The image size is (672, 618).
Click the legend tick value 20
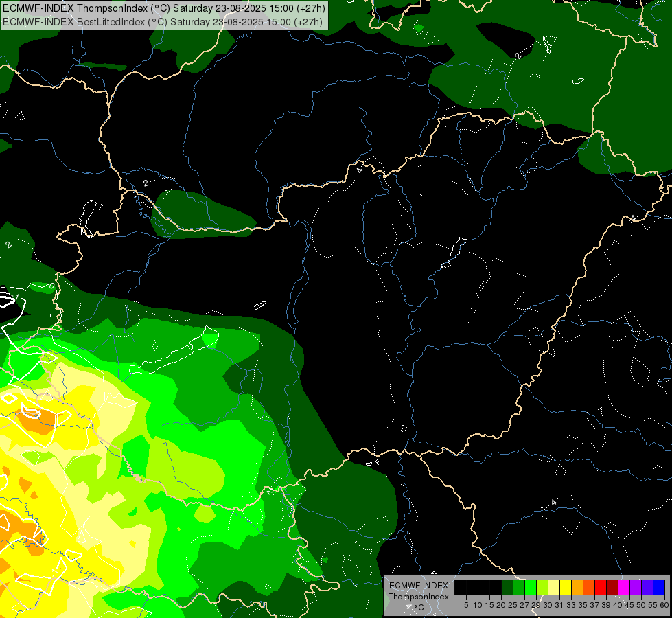pyautogui.click(x=501, y=605)
